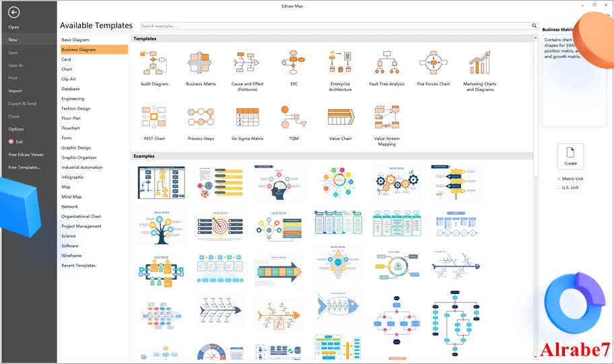
Task: Select the Chart category
Action: pos(67,69)
